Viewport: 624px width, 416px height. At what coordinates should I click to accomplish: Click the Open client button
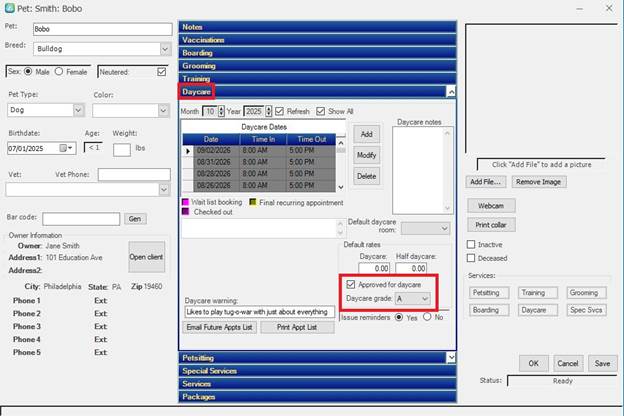coord(146,257)
